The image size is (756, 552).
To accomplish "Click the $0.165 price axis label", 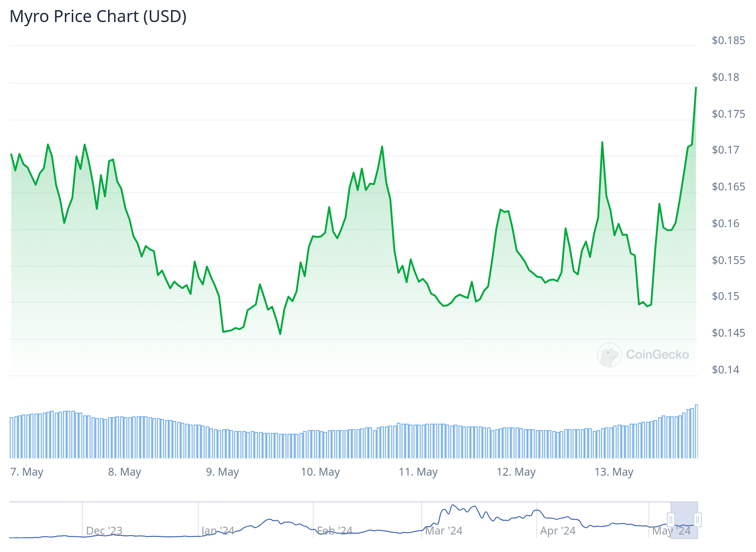I will coord(728,187).
